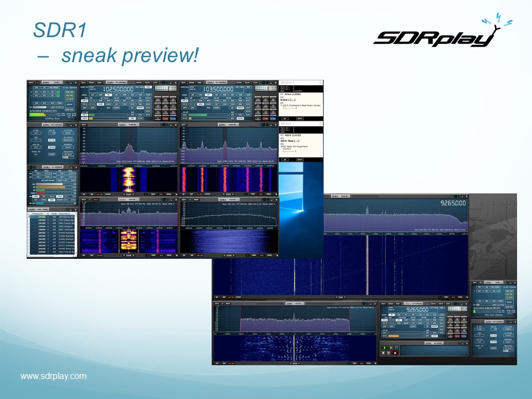Toggle SQLC squelch in 102.500.000 RX Control
The width and height of the screenshot is (532, 399).
tap(84, 115)
